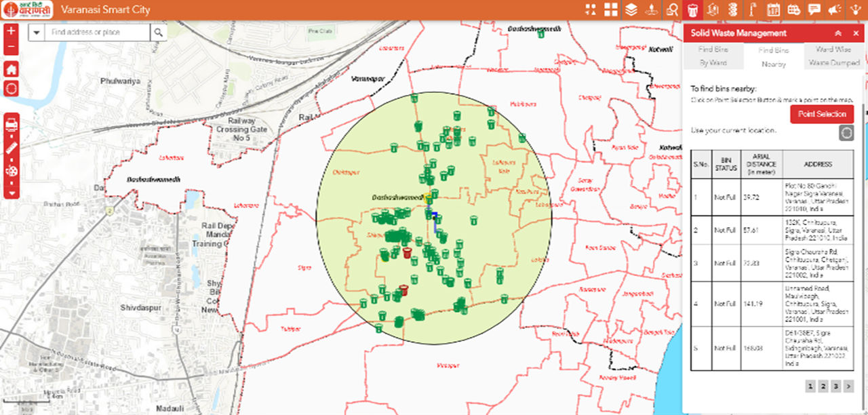868x415 pixels.
Task: Open the stacked layers list icon
Action: point(631,9)
